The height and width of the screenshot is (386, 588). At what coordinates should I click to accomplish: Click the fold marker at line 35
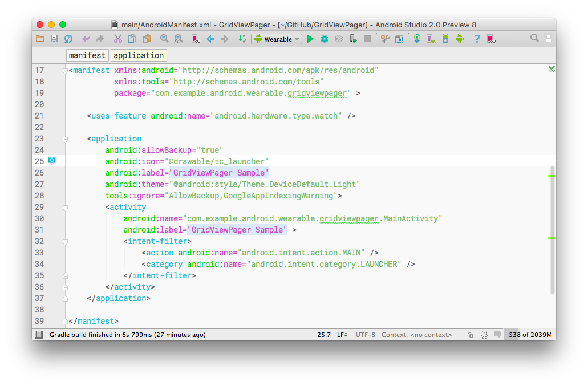pyautogui.click(x=65, y=276)
